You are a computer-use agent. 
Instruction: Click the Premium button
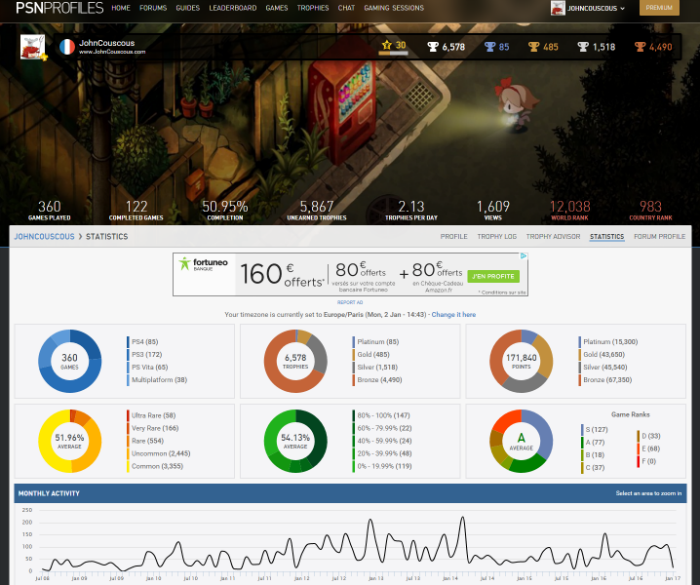pyautogui.click(x=659, y=8)
